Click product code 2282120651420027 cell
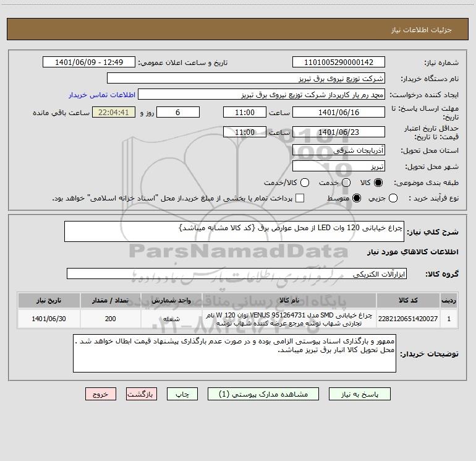 (x=408, y=319)
